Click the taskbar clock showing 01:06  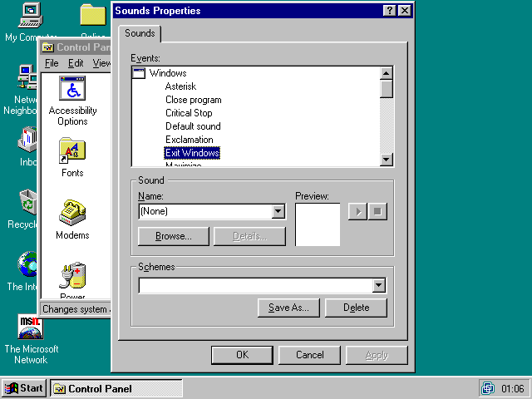(x=512, y=388)
